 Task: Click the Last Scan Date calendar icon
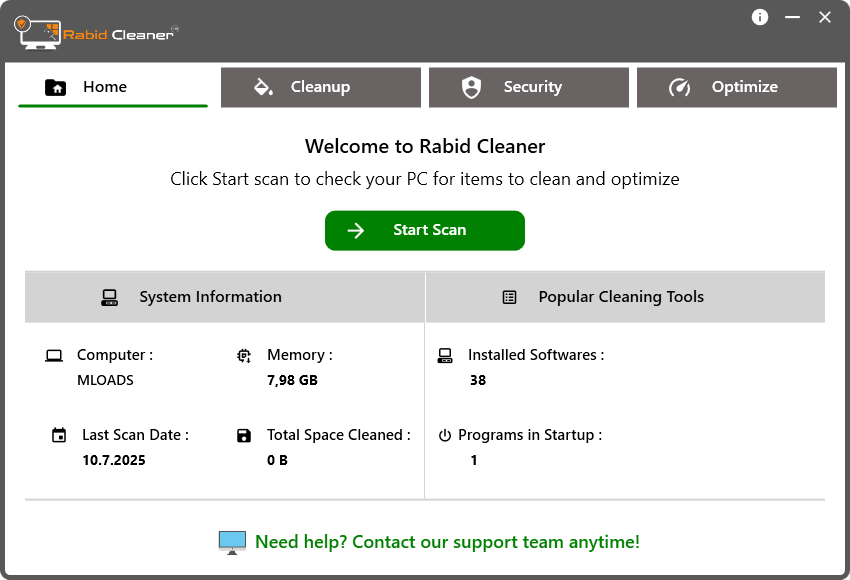pyautogui.click(x=59, y=435)
